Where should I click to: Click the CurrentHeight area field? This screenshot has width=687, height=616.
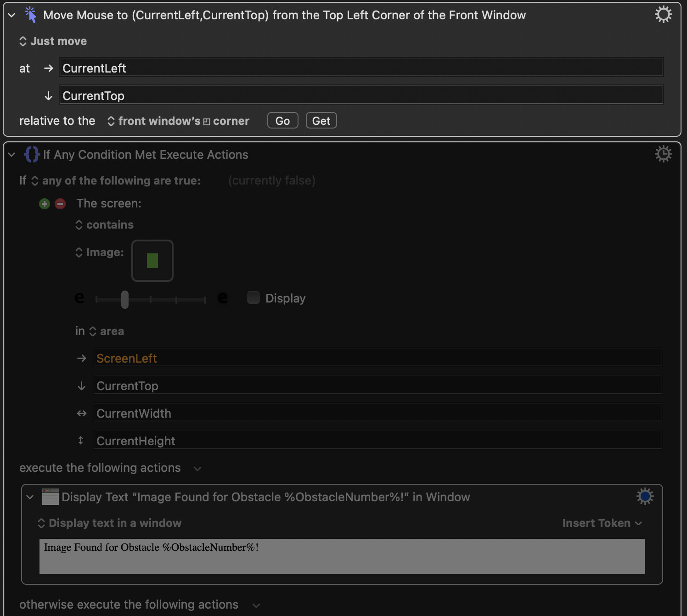[378, 440]
